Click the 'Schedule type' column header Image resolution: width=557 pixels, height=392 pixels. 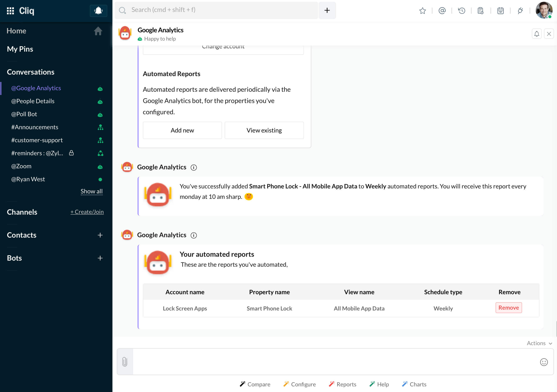coord(443,292)
